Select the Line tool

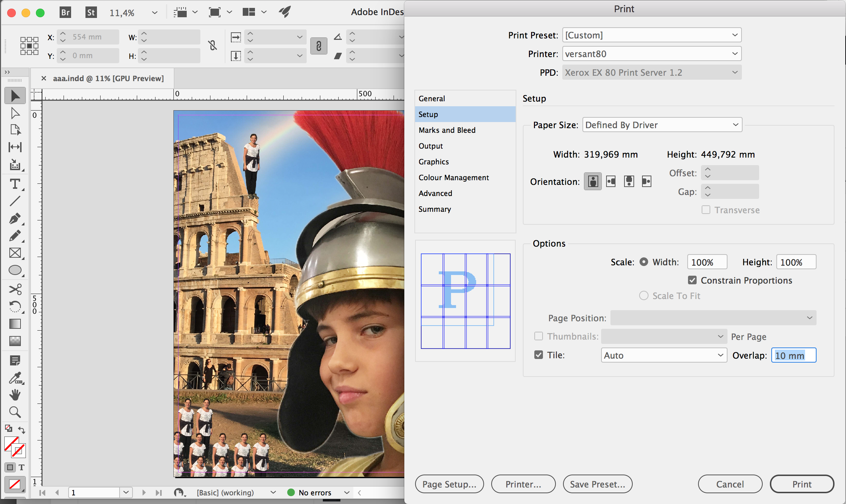[15, 201]
